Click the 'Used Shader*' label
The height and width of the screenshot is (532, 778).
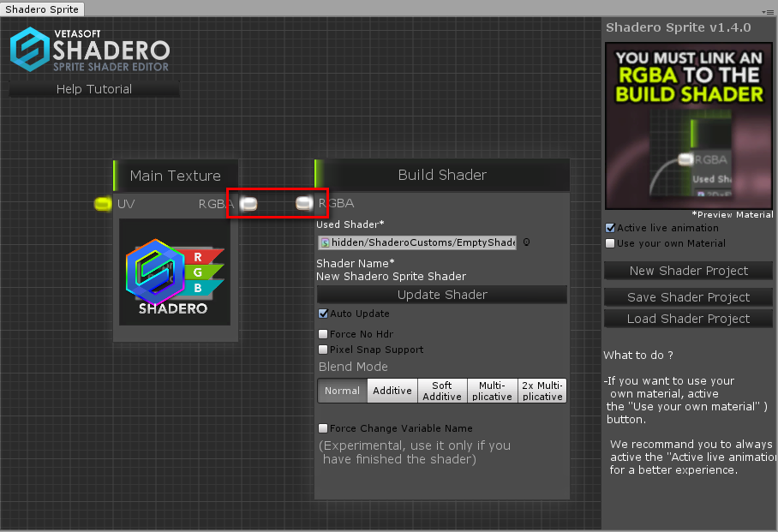click(x=350, y=224)
